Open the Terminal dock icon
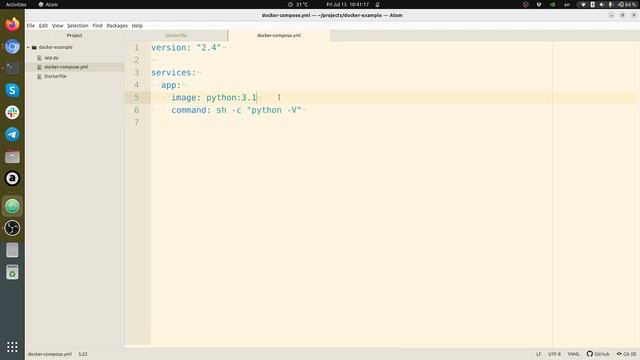 (12, 68)
